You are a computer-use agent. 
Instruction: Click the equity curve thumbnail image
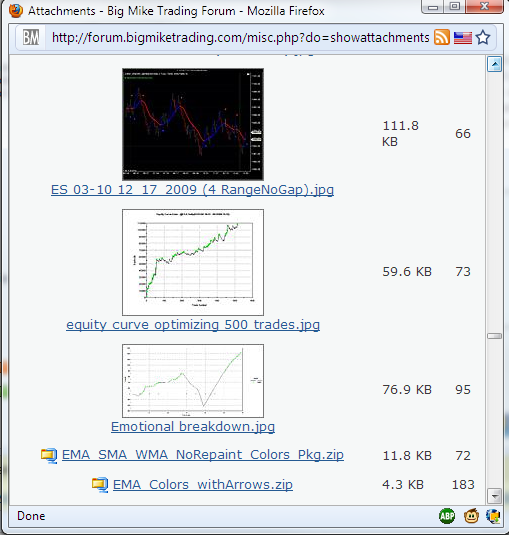pos(193,262)
